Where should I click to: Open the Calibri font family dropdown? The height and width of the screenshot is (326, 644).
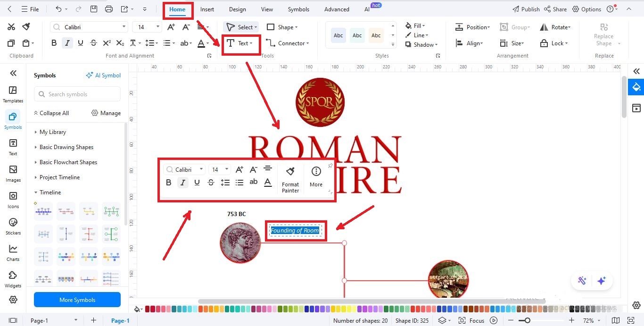point(89,26)
